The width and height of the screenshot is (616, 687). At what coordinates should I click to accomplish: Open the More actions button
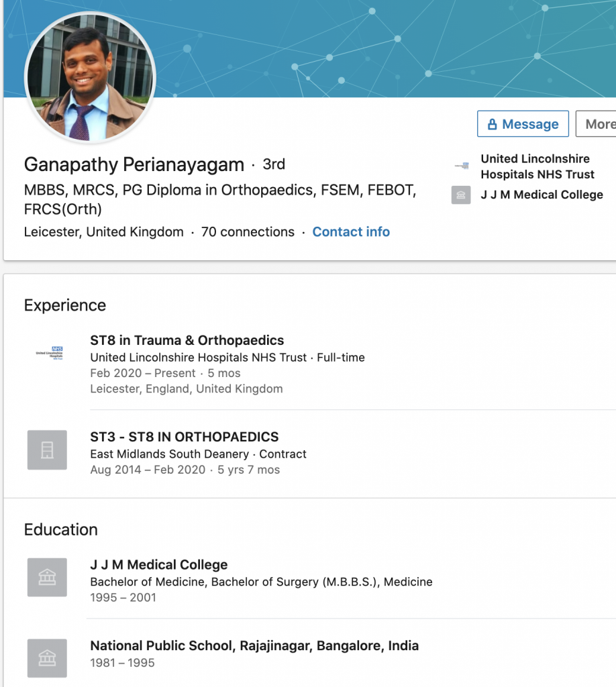coord(597,124)
